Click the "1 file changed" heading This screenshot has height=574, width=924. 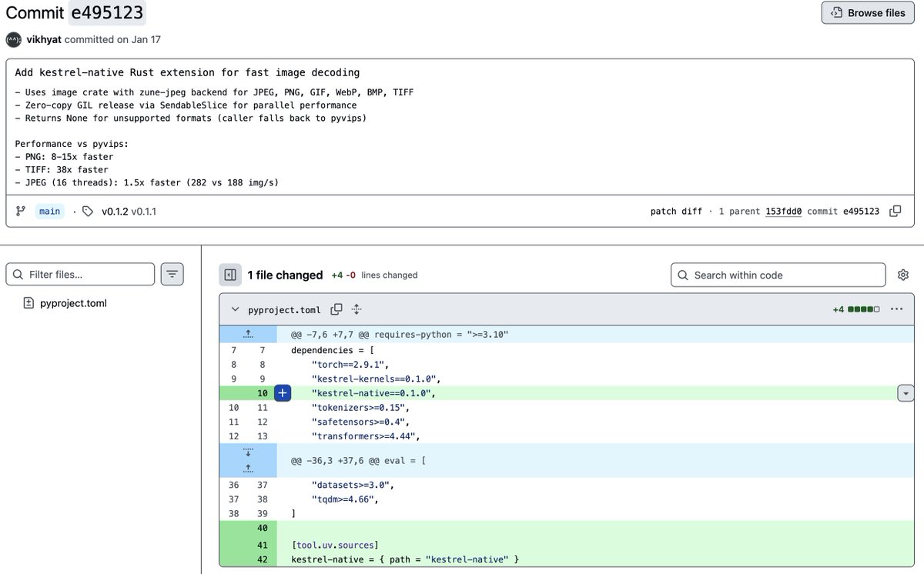click(285, 275)
